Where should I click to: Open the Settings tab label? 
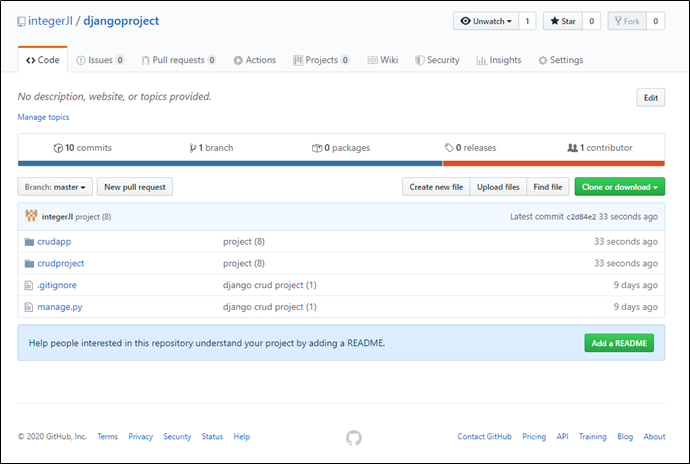pyautogui.click(x=566, y=60)
